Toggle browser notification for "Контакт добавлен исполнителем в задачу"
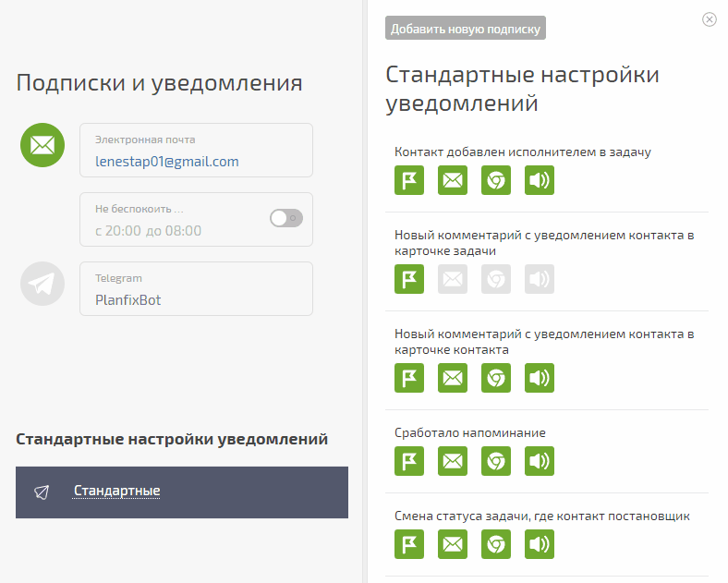 point(496,180)
